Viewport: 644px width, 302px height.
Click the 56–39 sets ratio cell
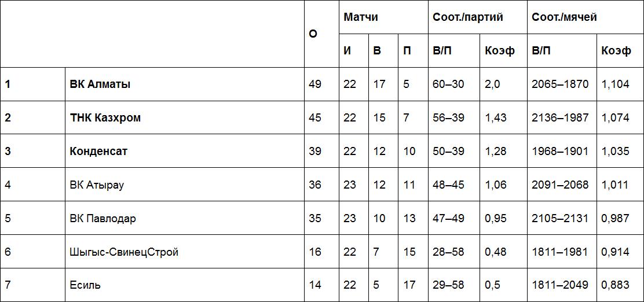448,117
